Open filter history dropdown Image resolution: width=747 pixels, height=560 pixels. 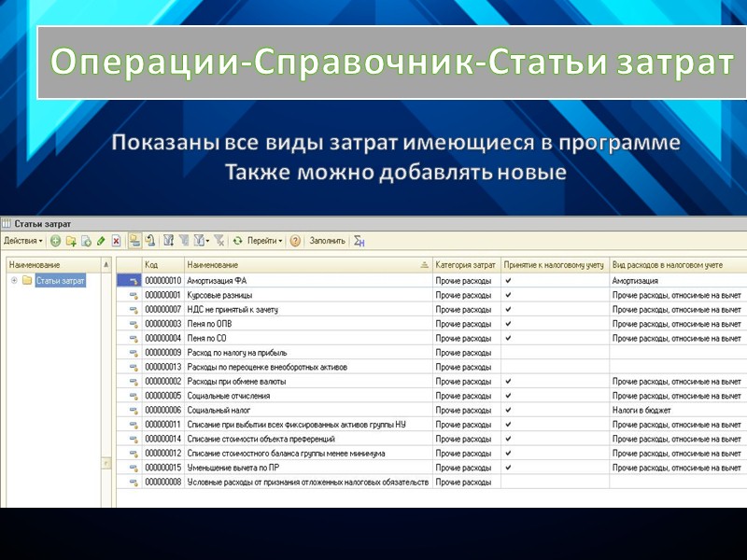(x=202, y=241)
